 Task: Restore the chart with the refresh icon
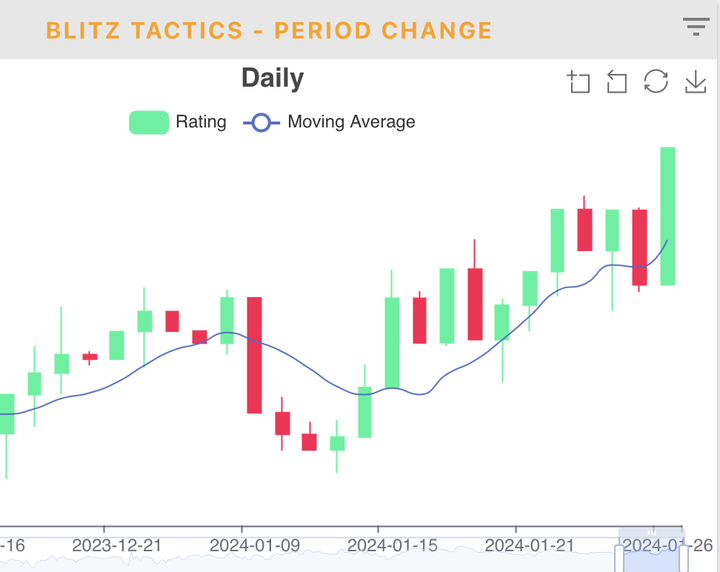[x=656, y=81]
